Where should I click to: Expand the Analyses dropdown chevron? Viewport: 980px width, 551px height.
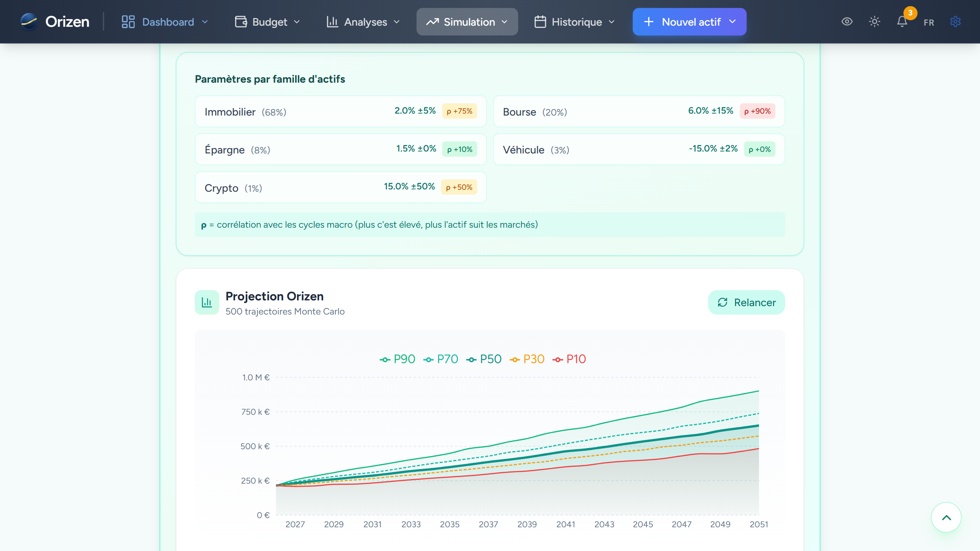tap(397, 22)
